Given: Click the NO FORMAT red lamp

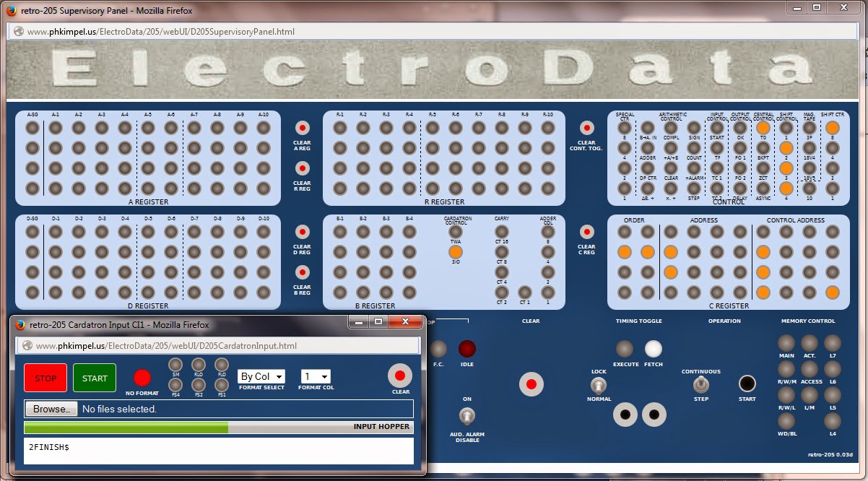Looking at the screenshot, I should tap(142, 377).
